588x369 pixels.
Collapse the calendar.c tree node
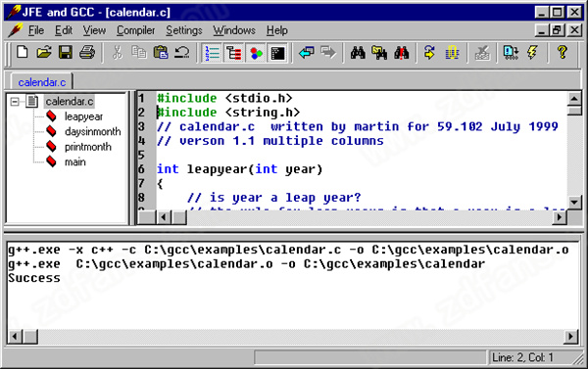coord(15,102)
